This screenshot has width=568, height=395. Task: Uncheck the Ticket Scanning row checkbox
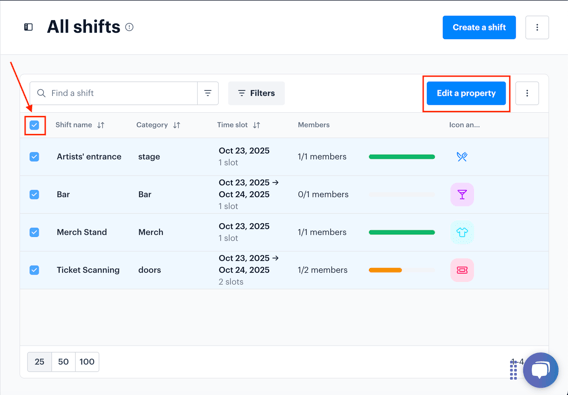click(x=34, y=270)
